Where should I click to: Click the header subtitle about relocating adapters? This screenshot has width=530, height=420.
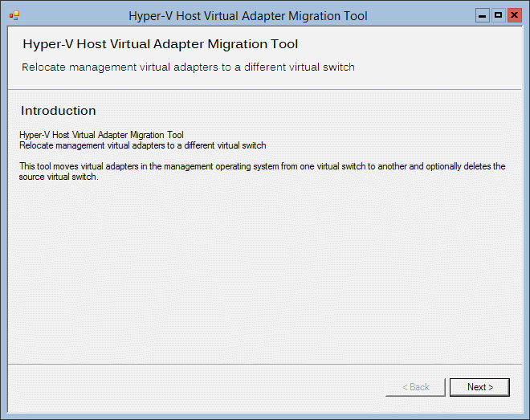(x=188, y=67)
